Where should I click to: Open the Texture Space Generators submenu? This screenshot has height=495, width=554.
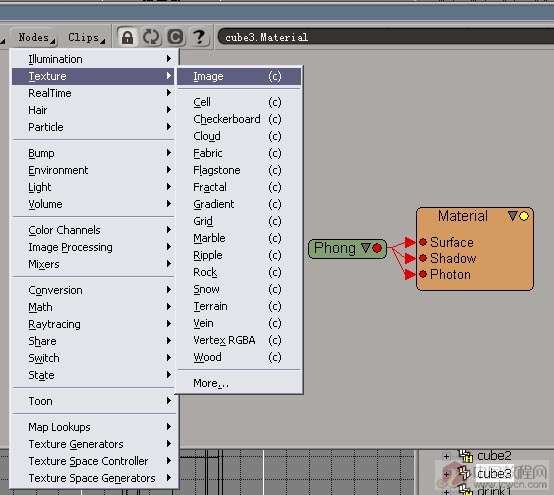point(94,478)
